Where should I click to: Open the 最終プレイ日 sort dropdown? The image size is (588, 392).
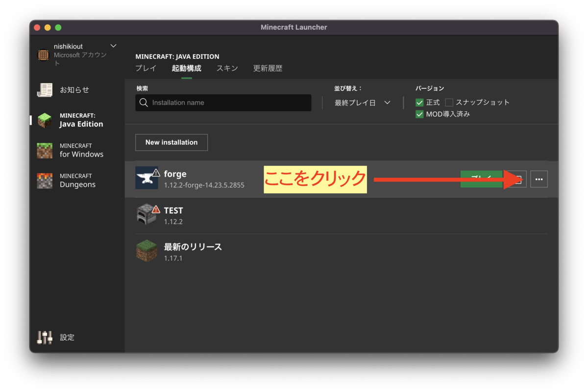[x=363, y=103]
